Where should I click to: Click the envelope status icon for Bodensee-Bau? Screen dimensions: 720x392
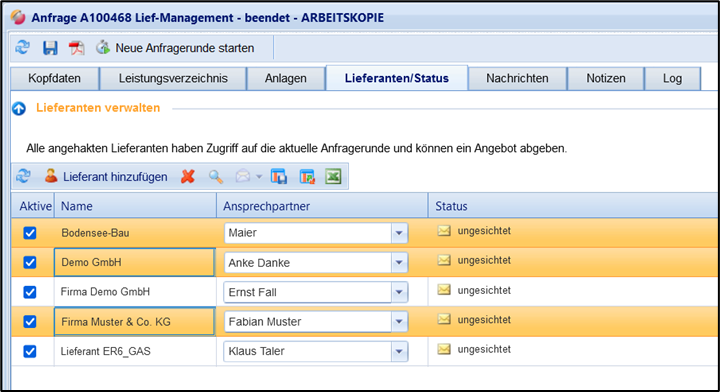click(444, 230)
